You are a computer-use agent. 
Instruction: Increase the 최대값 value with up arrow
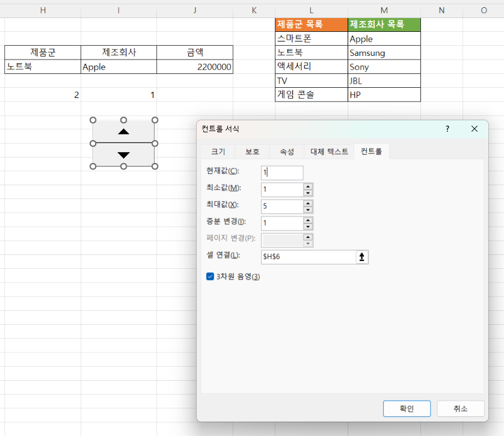[308, 203]
